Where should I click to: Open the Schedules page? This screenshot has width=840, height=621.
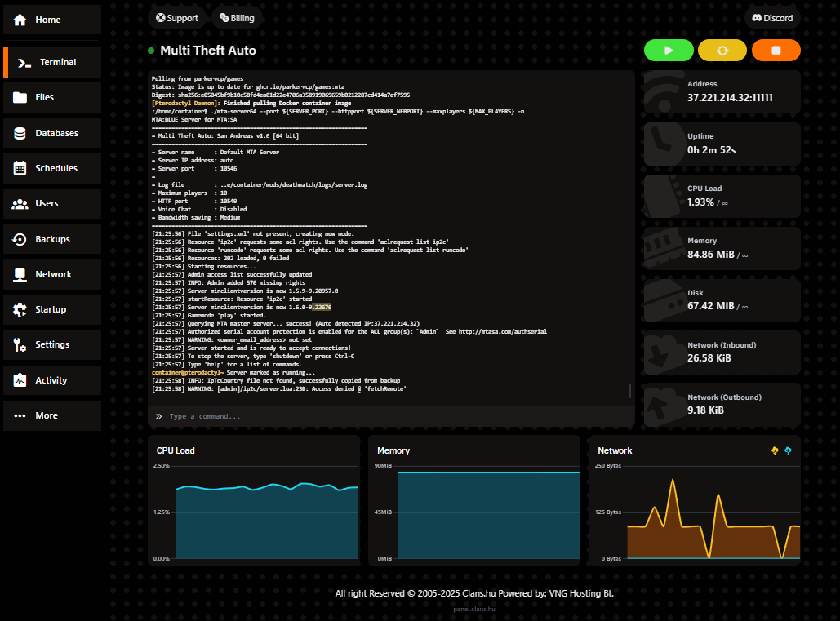point(52,168)
